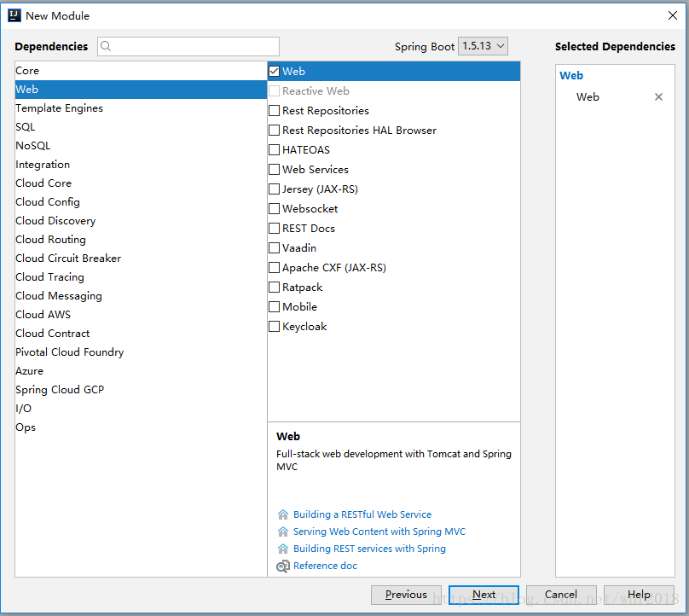The width and height of the screenshot is (689, 616).
Task: Click the Reference doc icon
Action: pyautogui.click(x=283, y=567)
